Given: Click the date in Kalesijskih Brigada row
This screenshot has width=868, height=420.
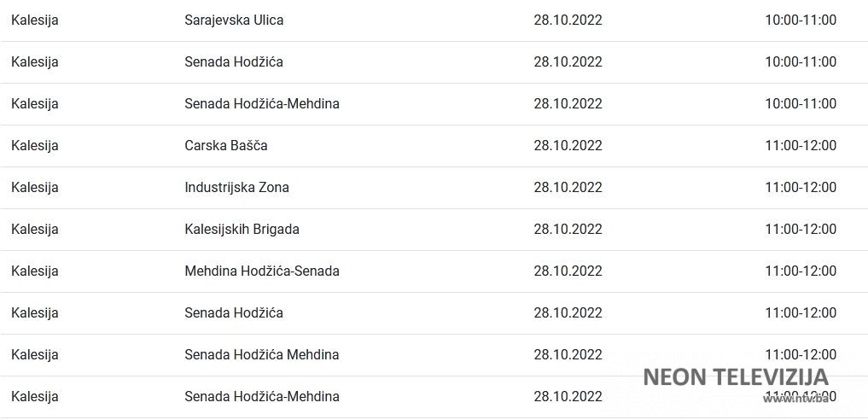Looking at the screenshot, I should pos(568,229).
